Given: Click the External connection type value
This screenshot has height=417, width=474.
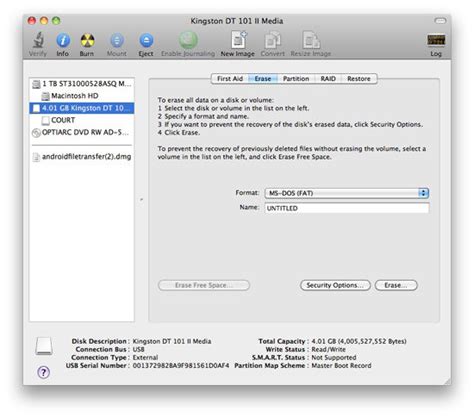Looking at the screenshot, I should coord(145,358).
